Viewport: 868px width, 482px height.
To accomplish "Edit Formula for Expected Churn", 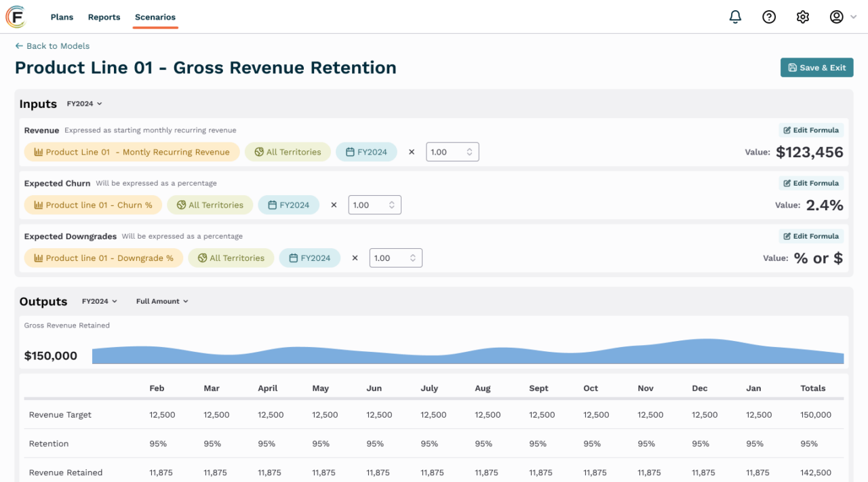I will 811,183.
